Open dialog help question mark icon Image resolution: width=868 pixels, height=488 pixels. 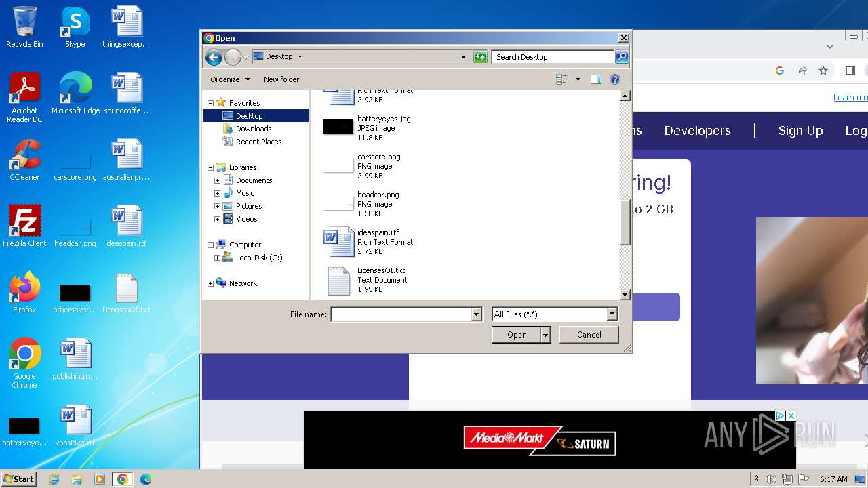point(615,79)
